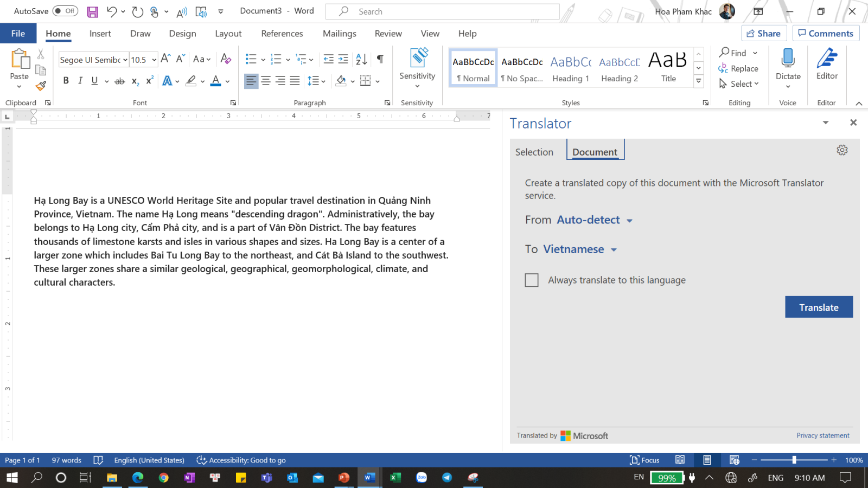Click the Sort icon in Paragraph group

(x=361, y=59)
